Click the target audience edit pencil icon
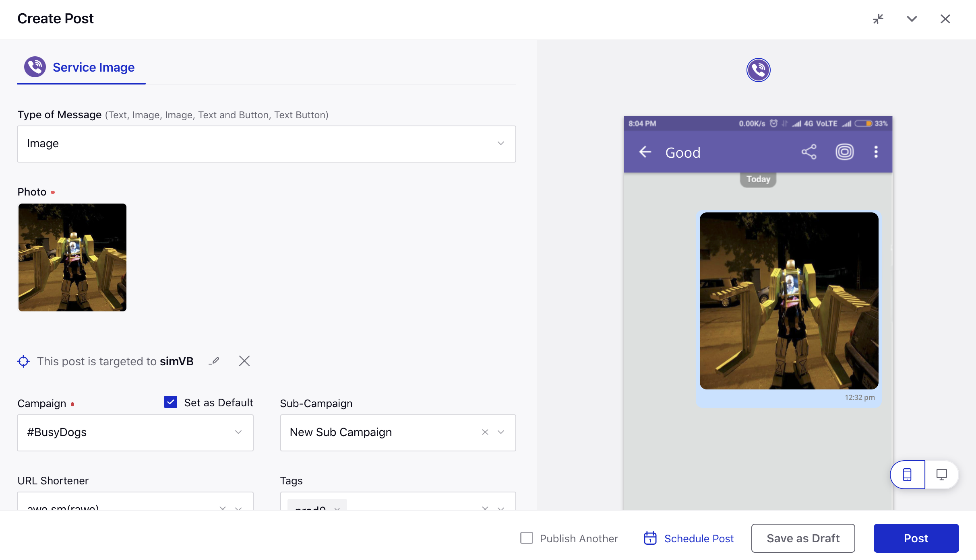Viewport: 976px width, 560px height. 215,362
